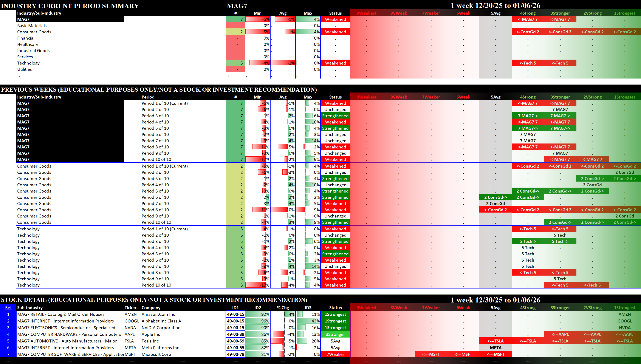The height and width of the screenshot is (364, 641).
Task: Select the NVIDIA Corporation company cell
Action: (x=161, y=327)
